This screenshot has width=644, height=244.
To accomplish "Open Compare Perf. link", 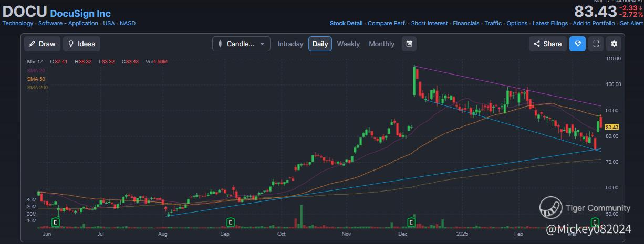I will coord(387,23).
